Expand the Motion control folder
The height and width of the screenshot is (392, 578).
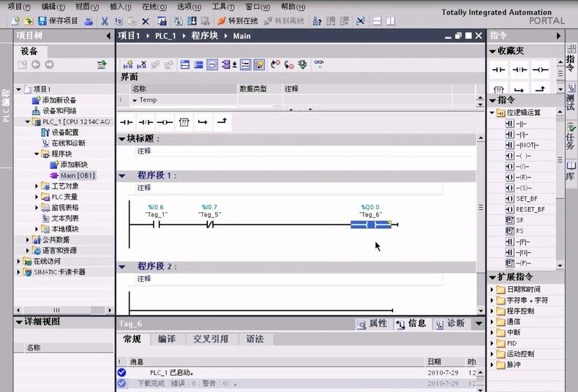coord(492,354)
